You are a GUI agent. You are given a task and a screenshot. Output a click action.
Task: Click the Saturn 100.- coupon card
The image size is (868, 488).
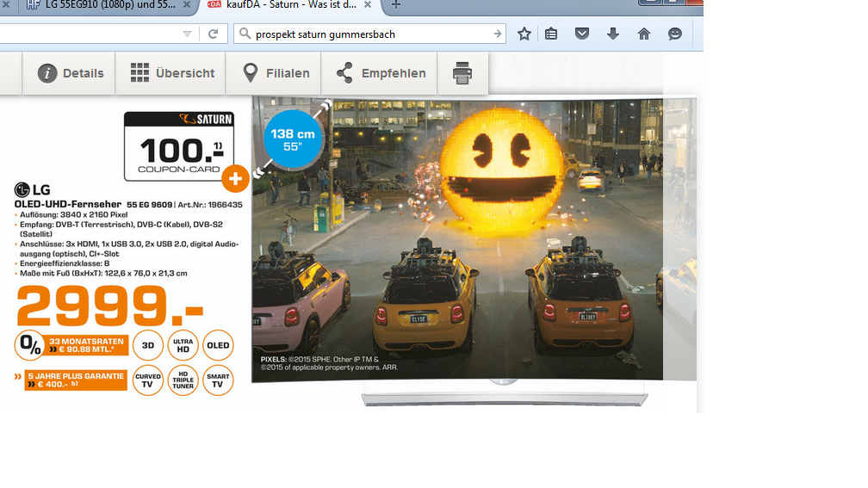pyautogui.click(x=179, y=146)
